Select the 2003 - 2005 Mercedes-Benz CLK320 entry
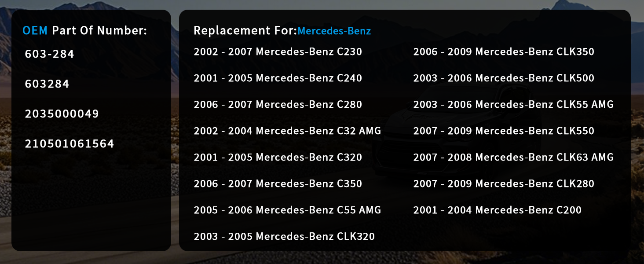 [284, 237]
